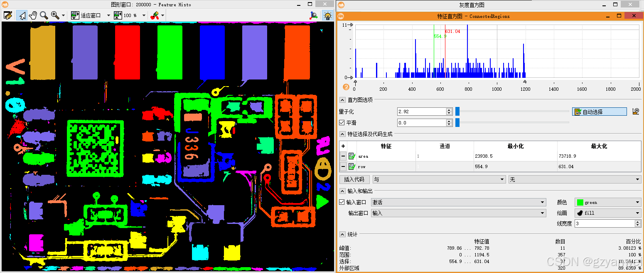Click the 平滑 value input field
The width and height of the screenshot is (644, 273).
(x=421, y=123)
